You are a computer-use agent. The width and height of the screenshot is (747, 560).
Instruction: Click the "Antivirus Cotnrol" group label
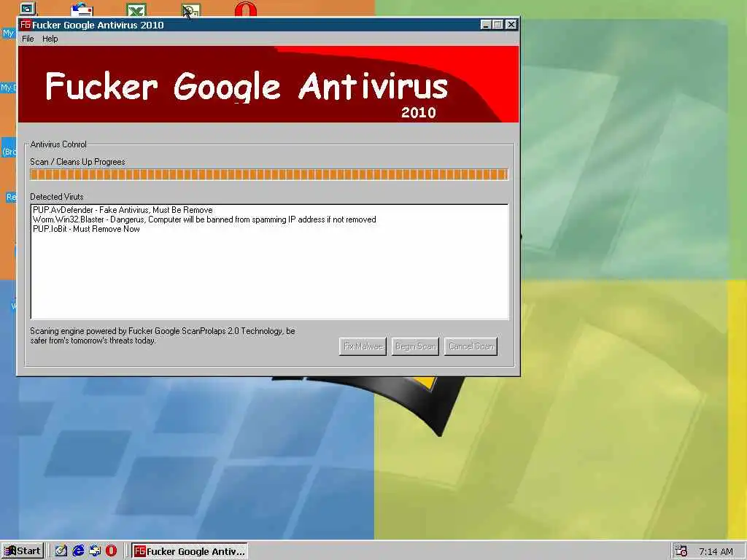tap(58, 144)
